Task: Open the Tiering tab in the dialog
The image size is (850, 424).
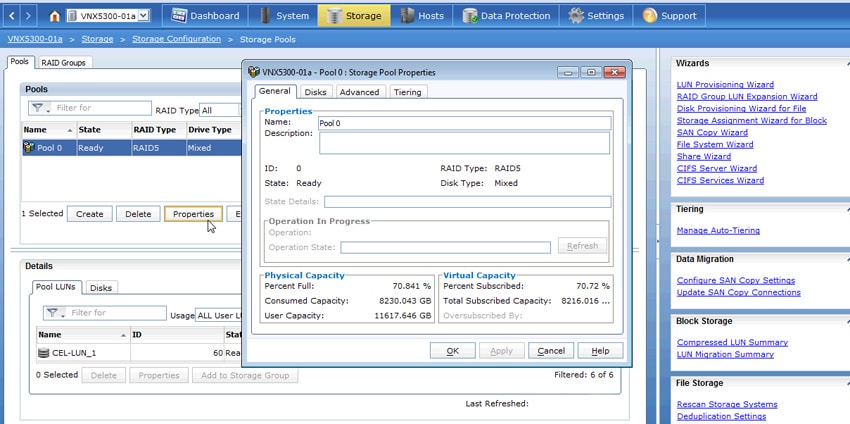Action: click(408, 92)
